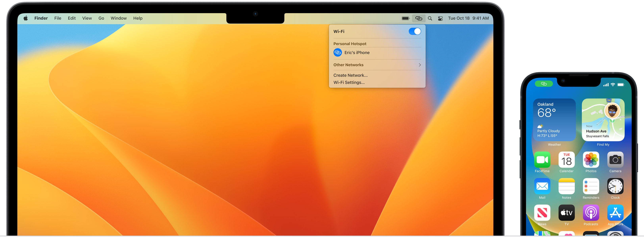Launch the Photos app icon

591,160
